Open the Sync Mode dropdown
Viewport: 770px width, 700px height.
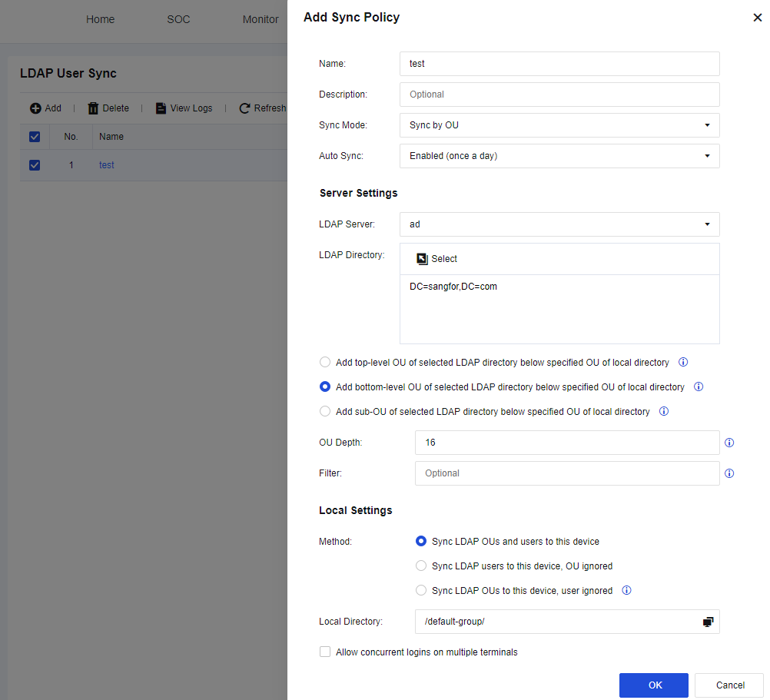point(559,125)
